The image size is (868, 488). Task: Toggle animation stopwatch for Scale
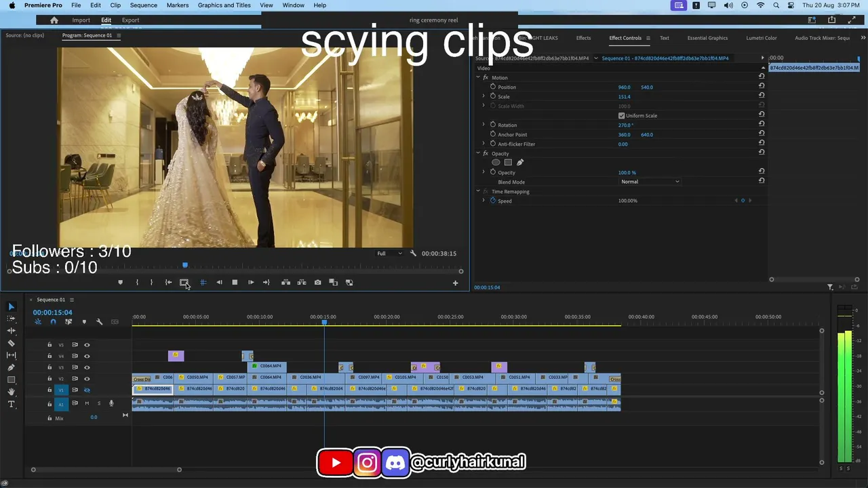pyautogui.click(x=493, y=96)
